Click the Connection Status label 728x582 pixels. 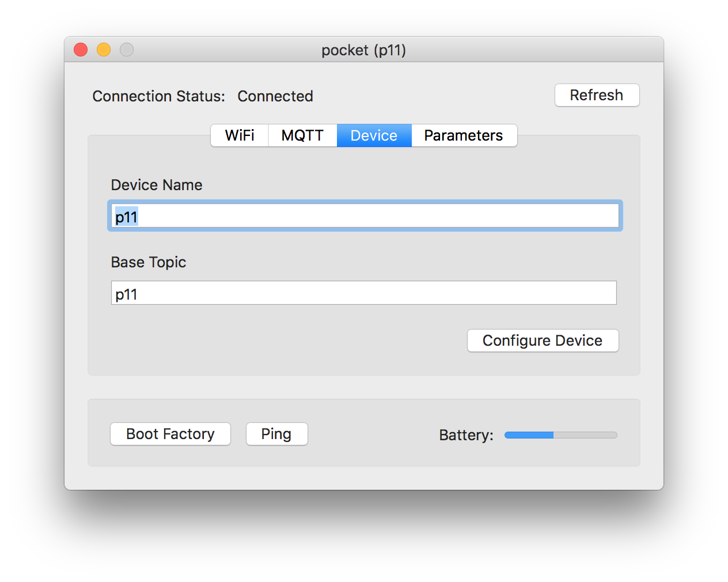[x=158, y=96]
